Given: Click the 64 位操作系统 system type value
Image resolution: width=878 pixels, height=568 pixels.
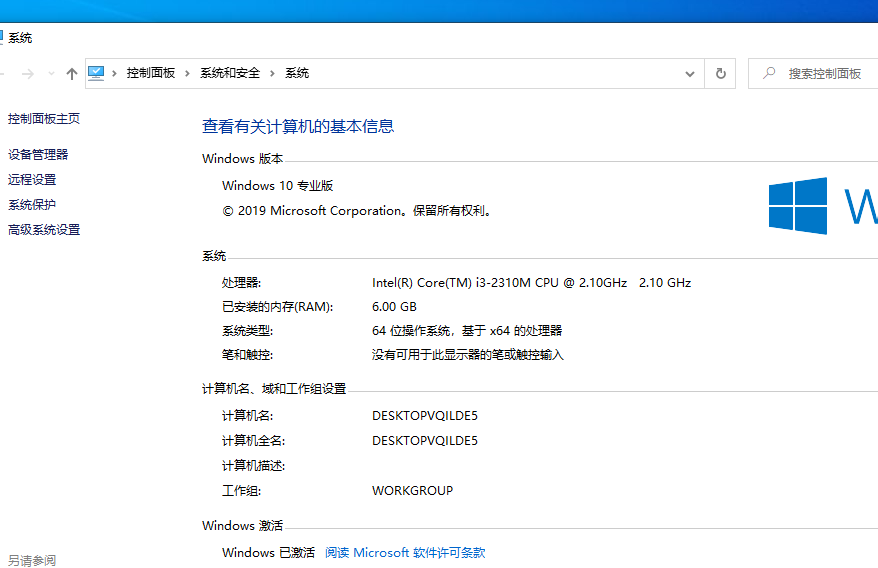Looking at the screenshot, I should point(467,331).
